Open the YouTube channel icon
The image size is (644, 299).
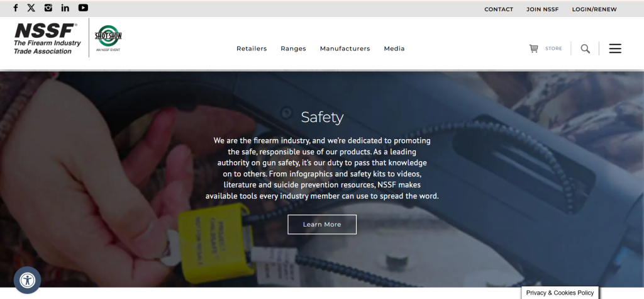click(x=84, y=8)
